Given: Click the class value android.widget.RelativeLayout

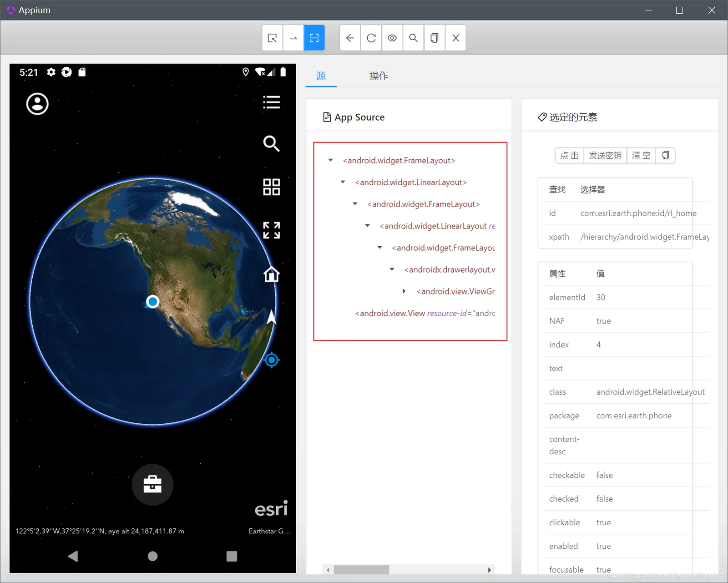Looking at the screenshot, I should 651,392.
